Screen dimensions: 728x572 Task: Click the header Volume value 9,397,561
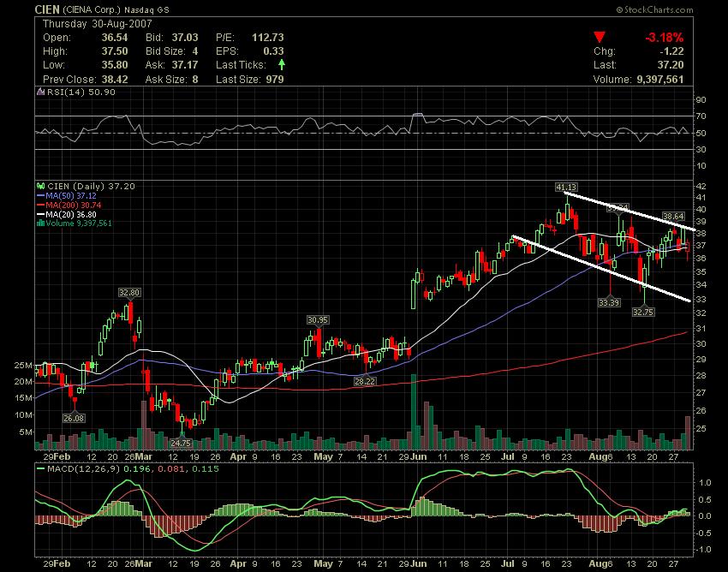coord(659,79)
